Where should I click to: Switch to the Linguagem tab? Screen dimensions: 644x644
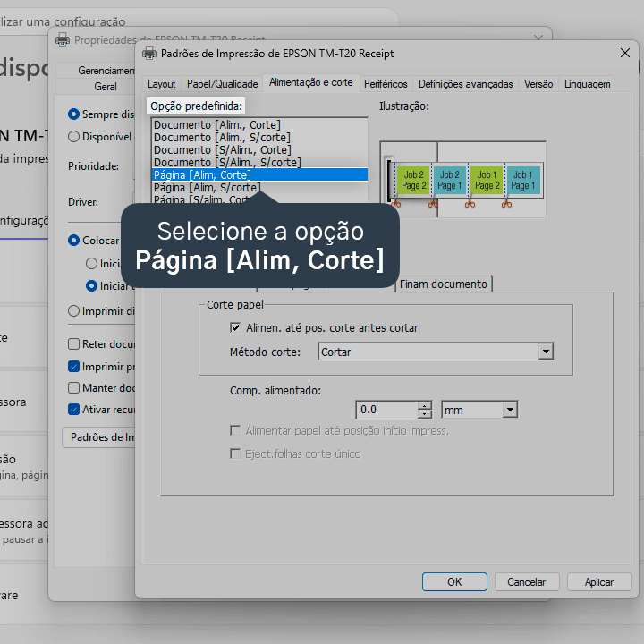pyautogui.click(x=587, y=84)
